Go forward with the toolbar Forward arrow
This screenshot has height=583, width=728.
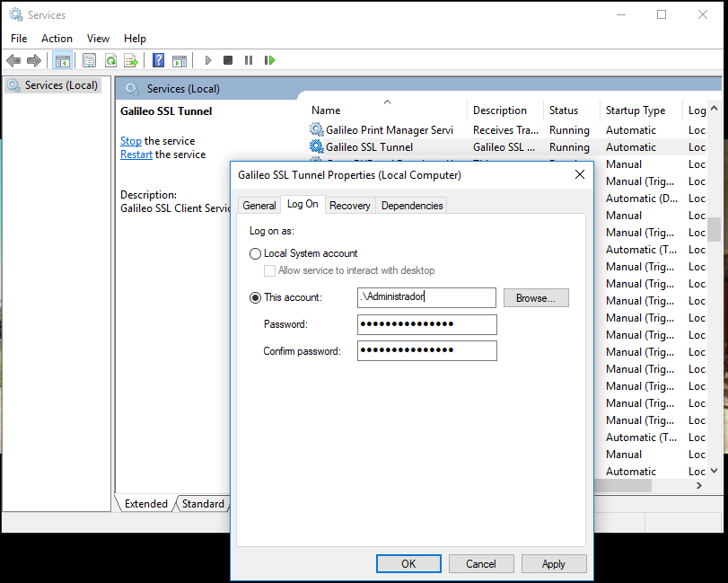point(34,60)
